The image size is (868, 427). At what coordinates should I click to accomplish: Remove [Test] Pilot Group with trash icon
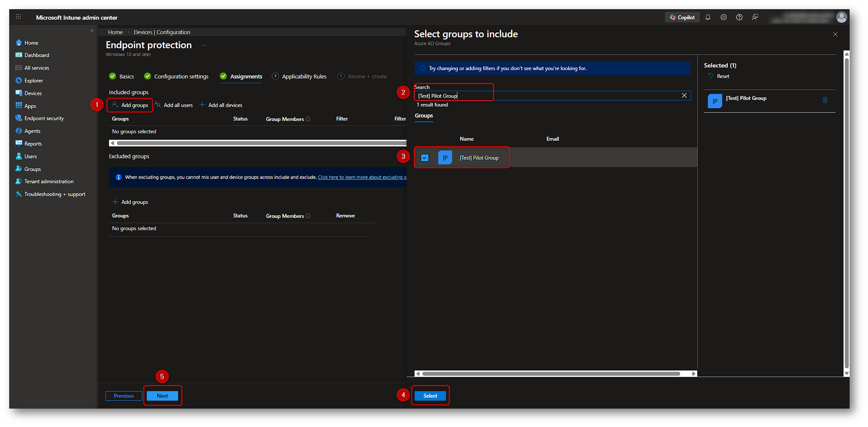tap(825, 100)
